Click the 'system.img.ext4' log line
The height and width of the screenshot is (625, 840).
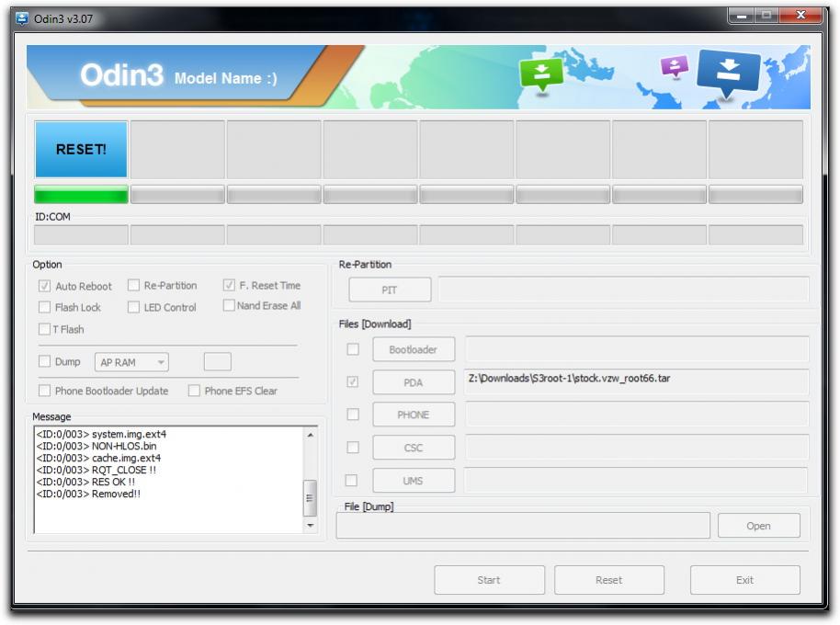point(101,434)
